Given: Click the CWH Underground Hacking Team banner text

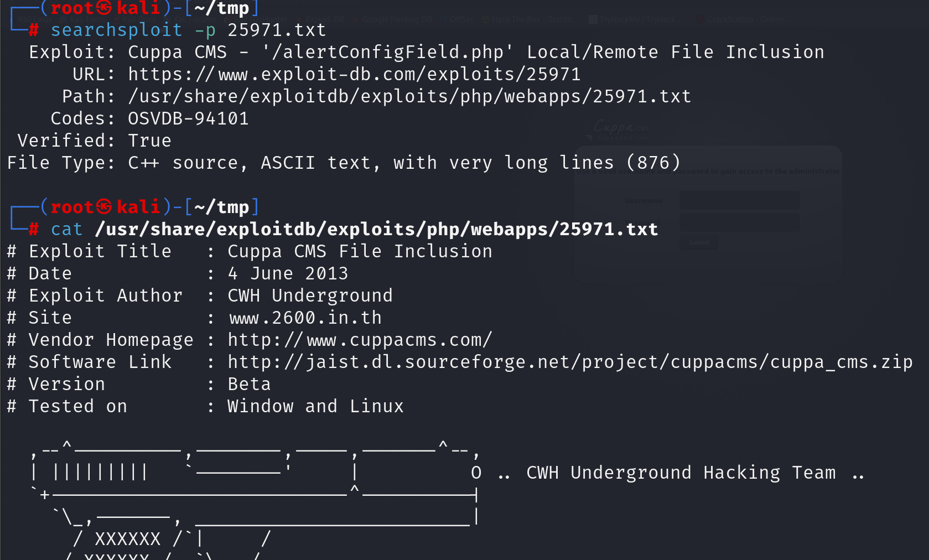Looking at the screenshot, I should coord(681,473).
